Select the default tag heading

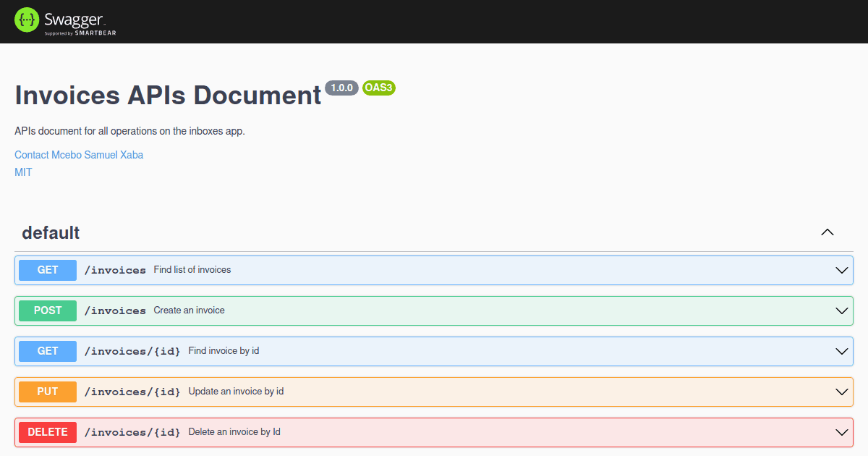click(51, 232)
